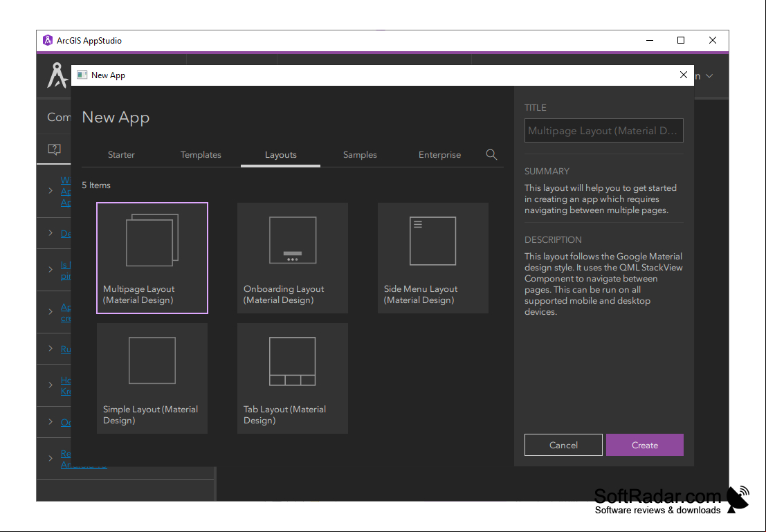
Task: Click the large "New App" heading
Action: (116, 117)
